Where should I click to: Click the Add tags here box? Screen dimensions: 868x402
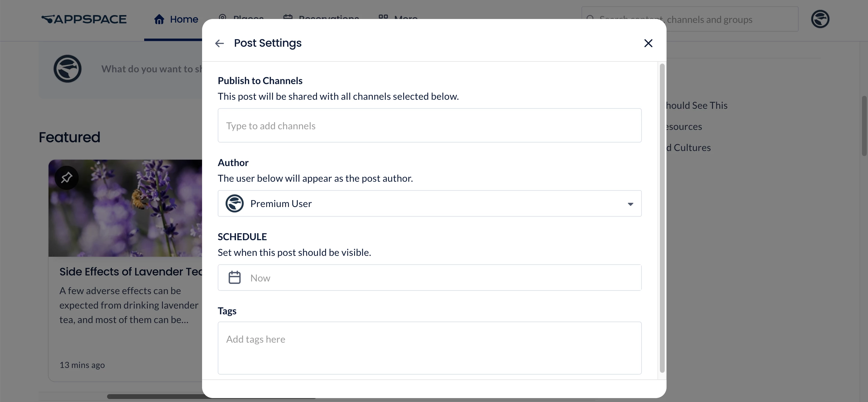click(x=429, y=348)
